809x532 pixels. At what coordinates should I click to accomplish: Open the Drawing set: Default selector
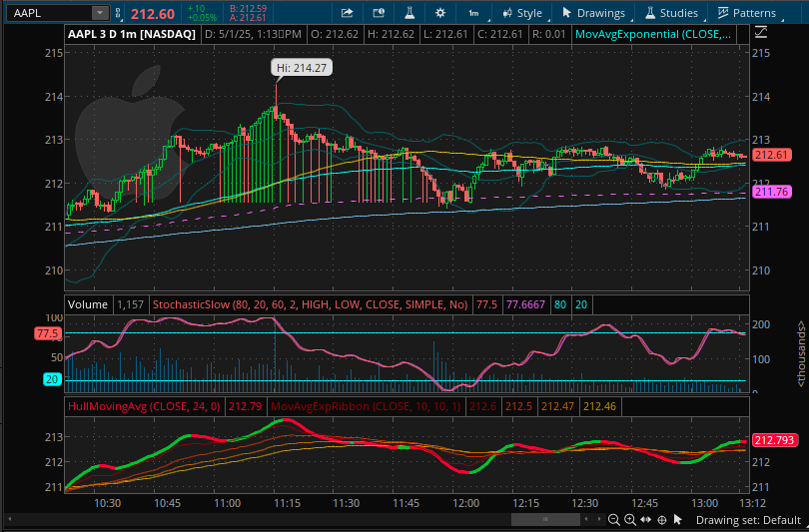(x=748, y=519)
